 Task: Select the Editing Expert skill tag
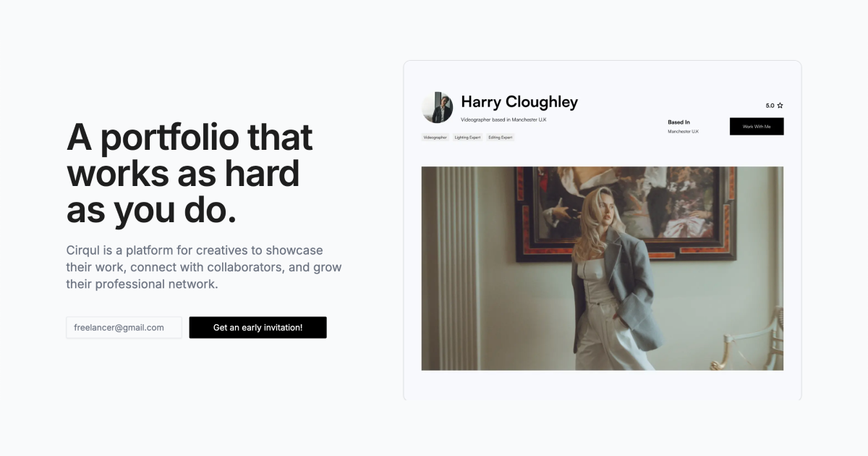pyautogui.click(x=501, y=137)
